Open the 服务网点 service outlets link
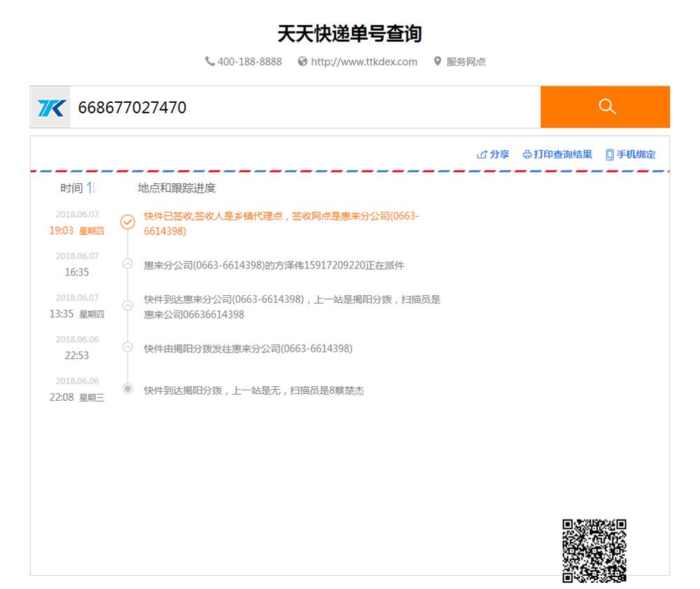Viewport: 700px width, 589px height. pos(466,62)
